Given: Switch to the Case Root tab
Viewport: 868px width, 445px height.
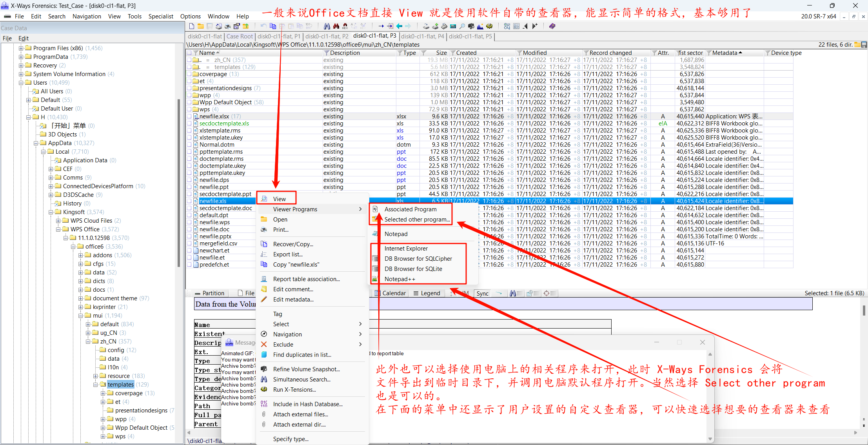Looking at the screenshot, I should click(x=240, y=36).
